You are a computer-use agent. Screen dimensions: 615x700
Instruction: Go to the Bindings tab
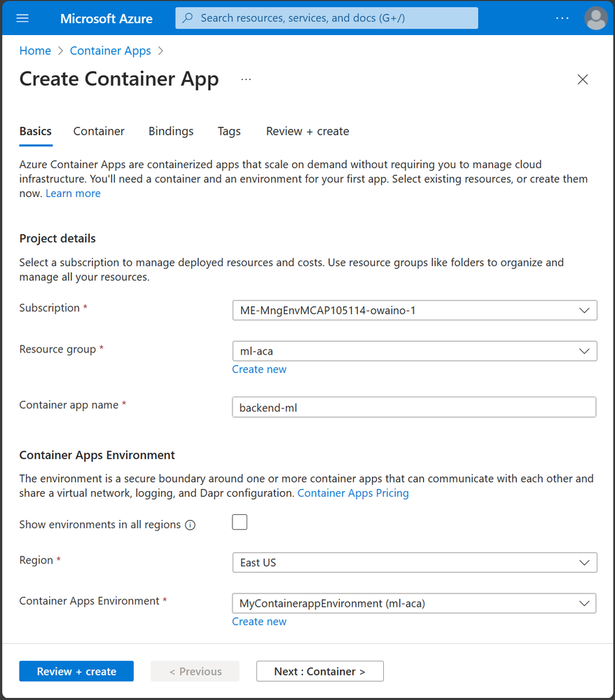point(171,131)
